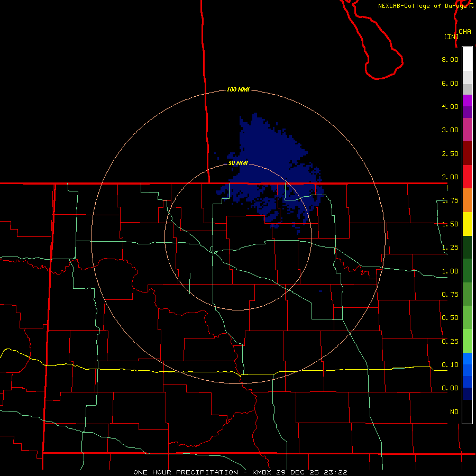Click the 4.00 legend value
Viewport: 476px width, 476px height.
tap(450, 106)
